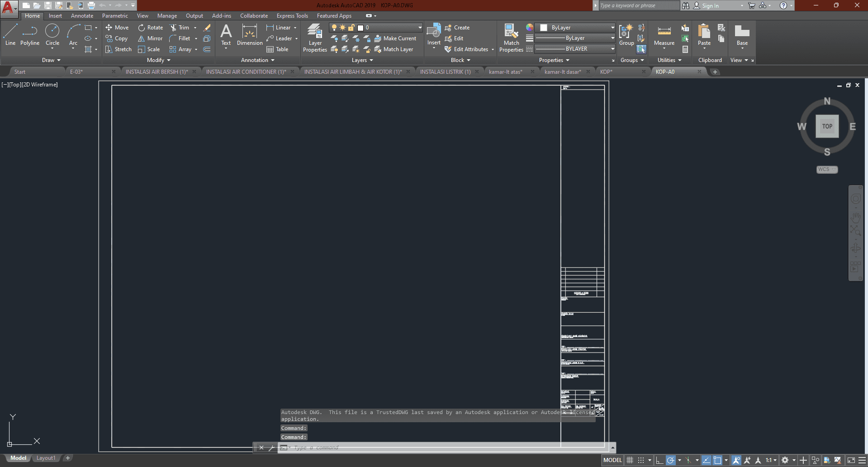Image resolution: width=868 pixels, height=467 pixels.
Task: Expand the Draw panel
Action: [51, 60]
